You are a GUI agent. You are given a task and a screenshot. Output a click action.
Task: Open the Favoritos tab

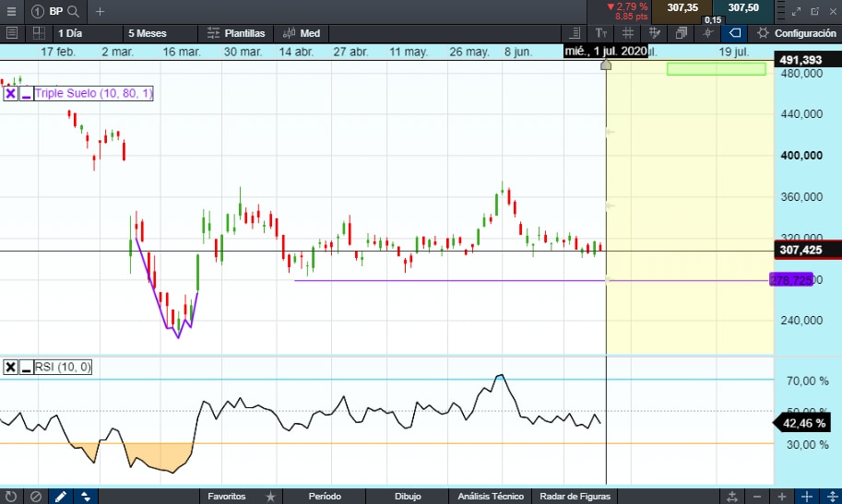227,497
